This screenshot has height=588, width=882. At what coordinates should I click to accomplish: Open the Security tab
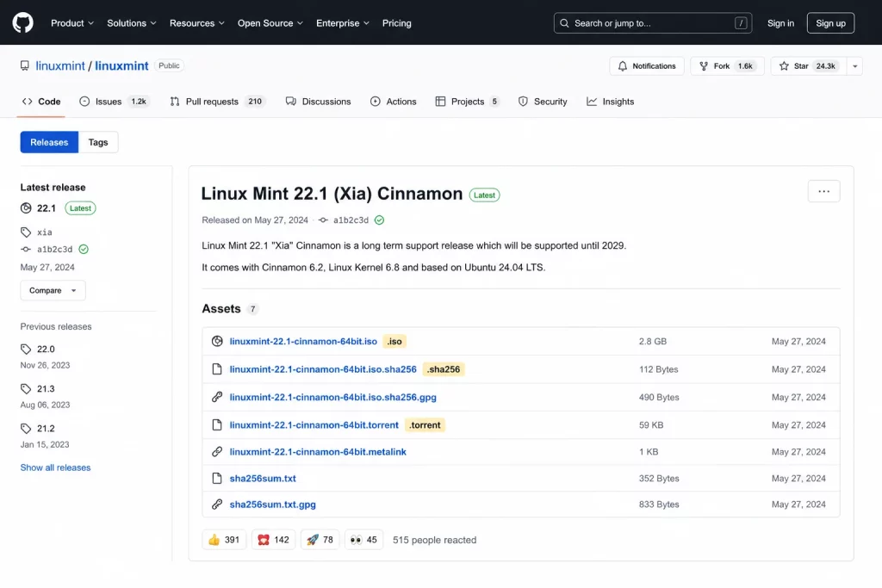(x=543, y=102)
